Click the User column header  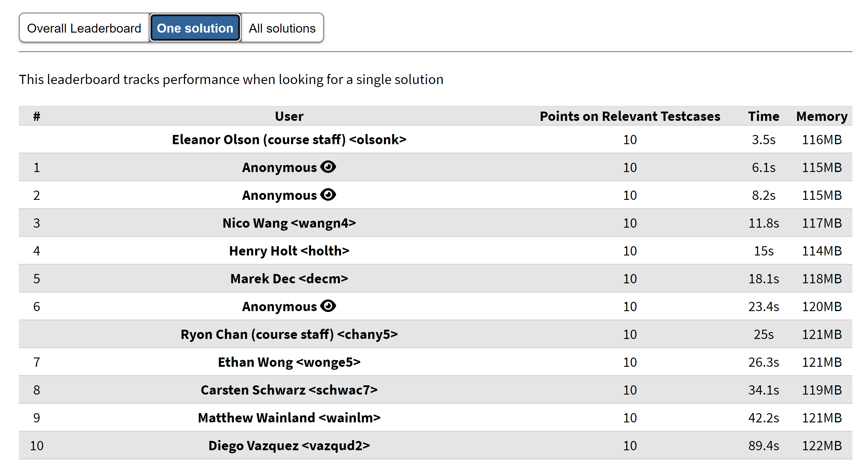coord(289,116)
